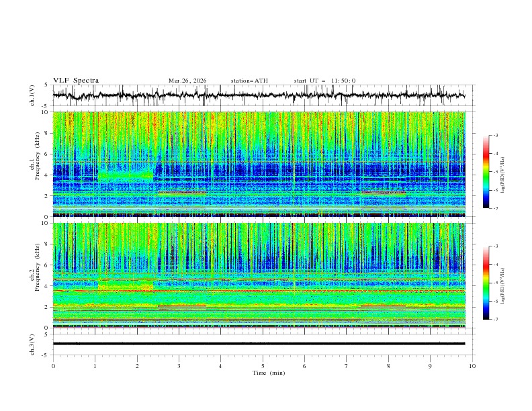The height and width of the screenshot is (411, 532).
Task: Click the "start UT = 11:50:0" header text
Action: tap(324, 81)
